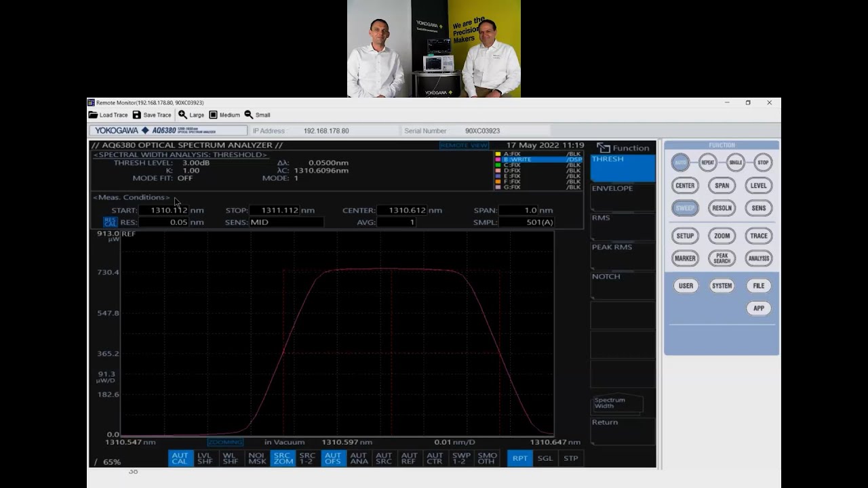
Task: Select trace B :WRITE row
Action: tap(538, 160)
